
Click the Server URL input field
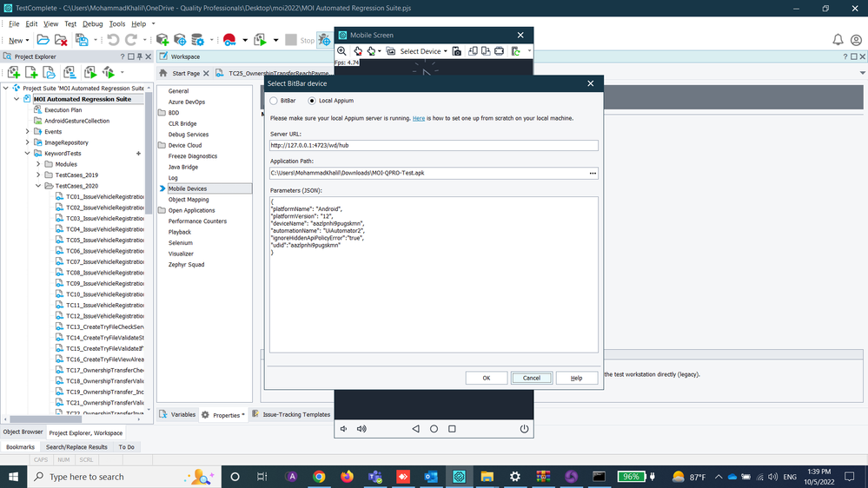point(434,145)
